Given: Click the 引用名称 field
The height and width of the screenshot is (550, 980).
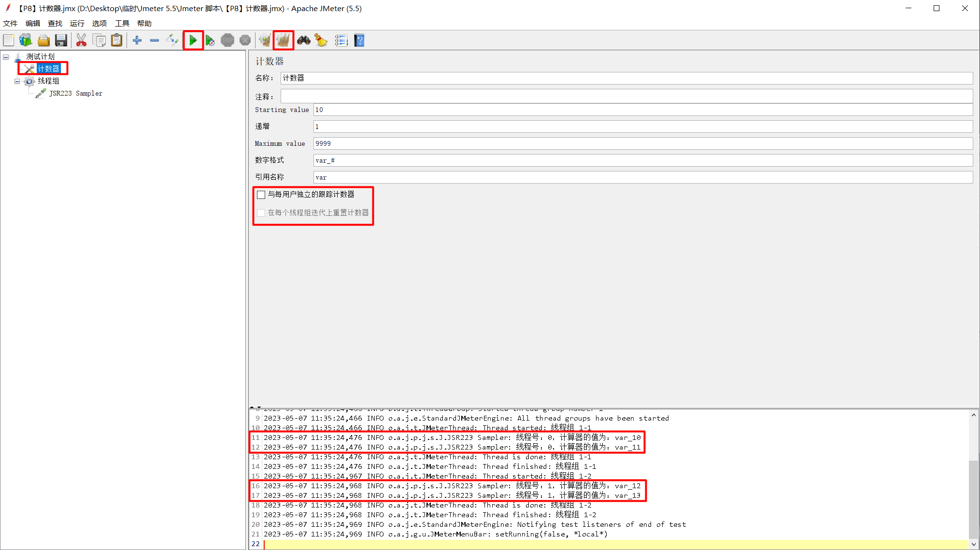Looking at the screenshot, I should point(643,177).
